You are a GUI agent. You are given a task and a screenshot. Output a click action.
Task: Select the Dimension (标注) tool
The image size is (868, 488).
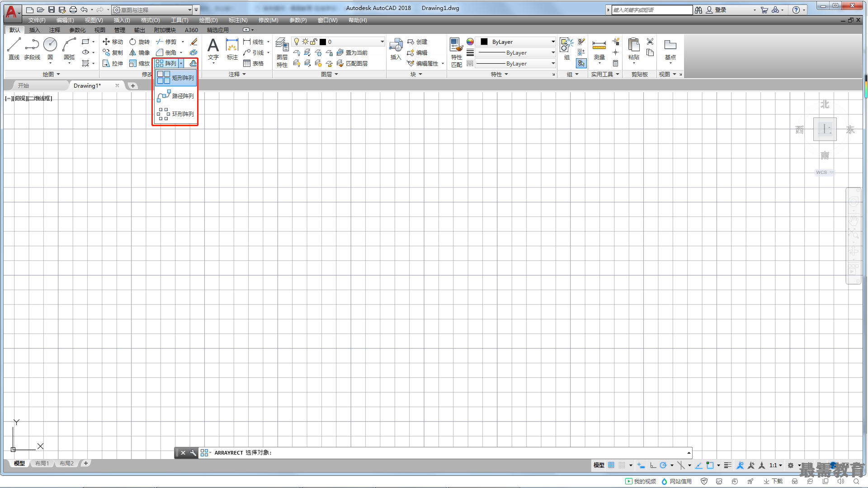click(x=232, y=49)
